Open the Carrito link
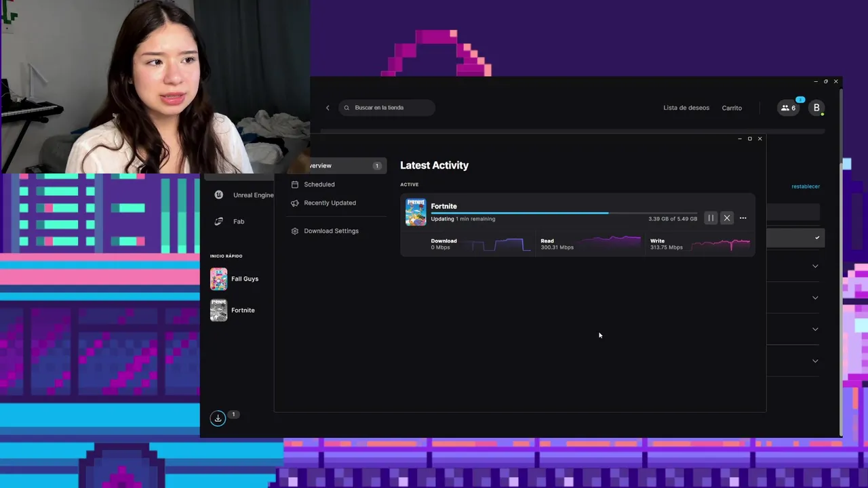The height and width of the screenshot is (488, 868). (732, 108)
